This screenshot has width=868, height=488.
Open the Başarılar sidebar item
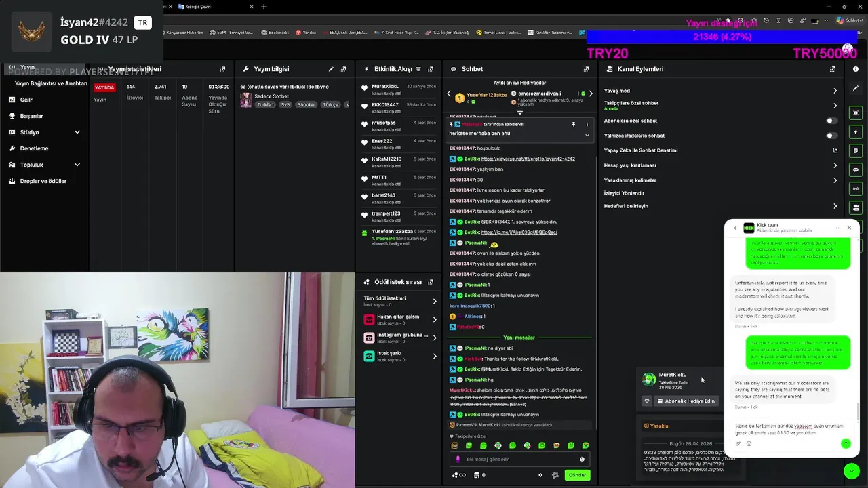pyautogui.click(x=45, y=116)
